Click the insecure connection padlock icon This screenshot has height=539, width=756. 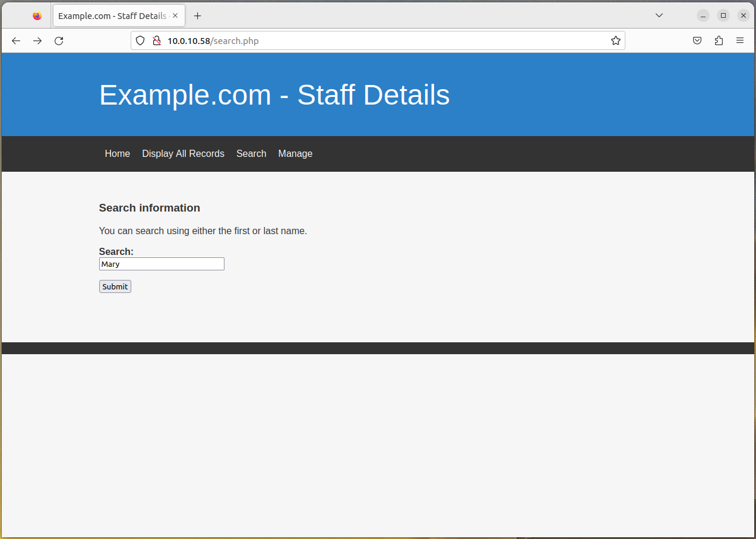click(157, 41)
